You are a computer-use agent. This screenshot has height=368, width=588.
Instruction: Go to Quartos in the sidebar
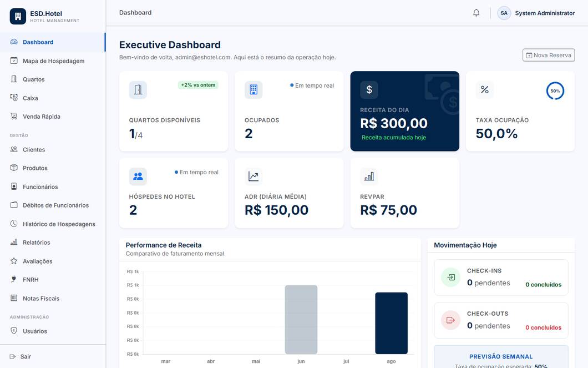pyautogui.click(x=53, y=79)
